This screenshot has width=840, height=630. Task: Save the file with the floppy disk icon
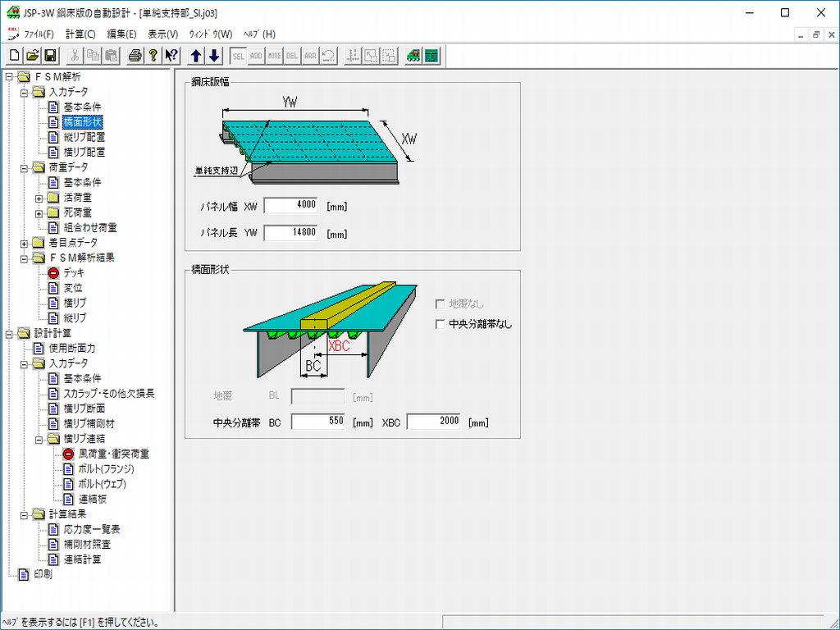tap(50, 56)
